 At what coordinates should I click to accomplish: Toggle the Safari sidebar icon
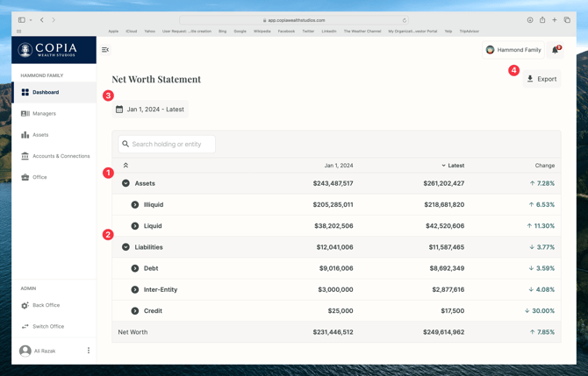click(x=22, y=20)
